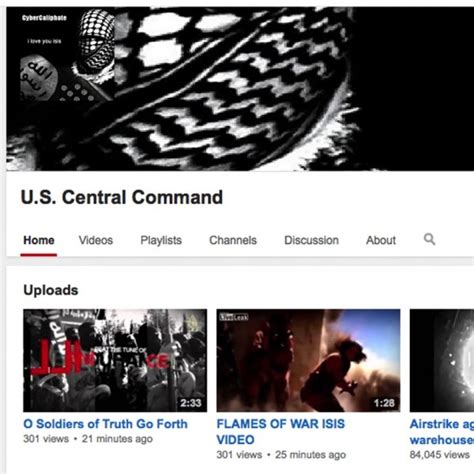Click the Uploads section heading
Viewport: 474px width, 474px height.
(51, 290)
